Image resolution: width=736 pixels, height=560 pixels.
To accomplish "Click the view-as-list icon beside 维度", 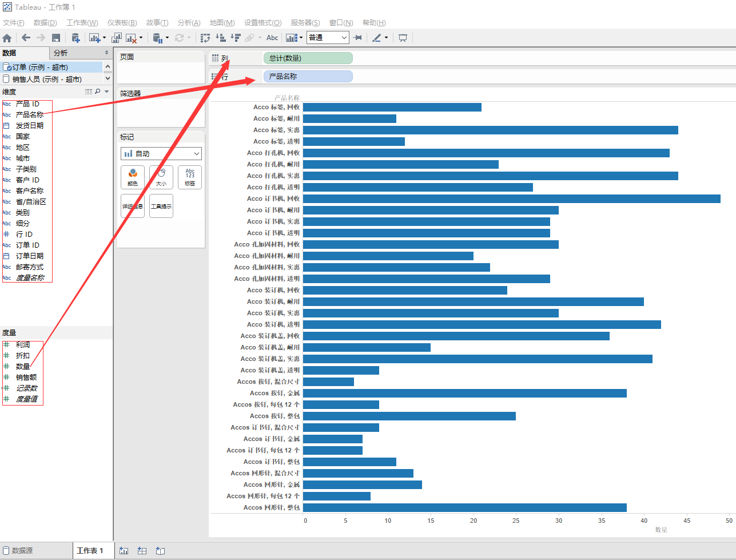I will pos(88,92).
